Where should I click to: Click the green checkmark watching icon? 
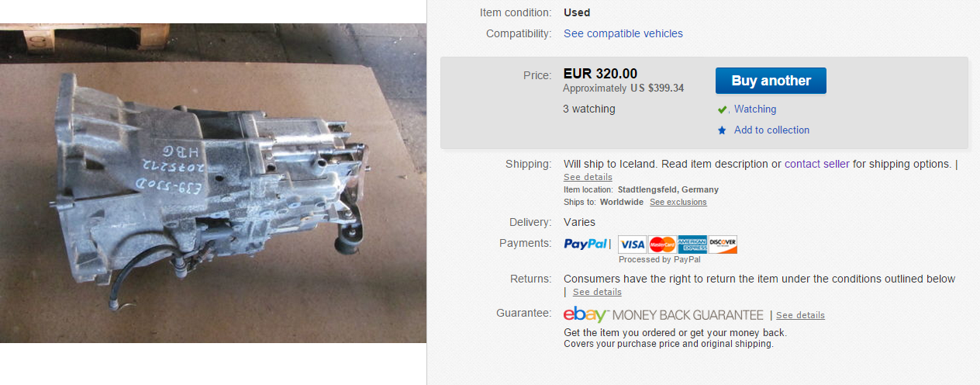pos(723,109)
